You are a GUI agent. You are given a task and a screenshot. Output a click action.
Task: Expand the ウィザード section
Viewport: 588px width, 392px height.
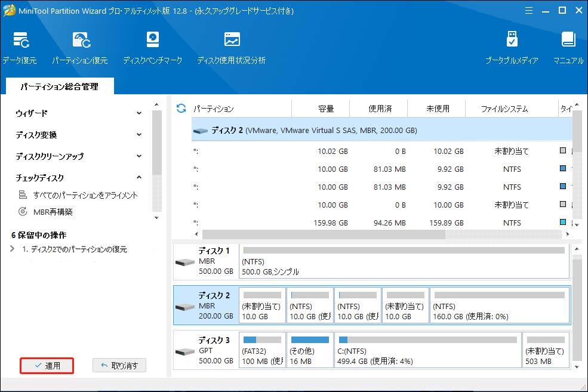click(138, 112)
